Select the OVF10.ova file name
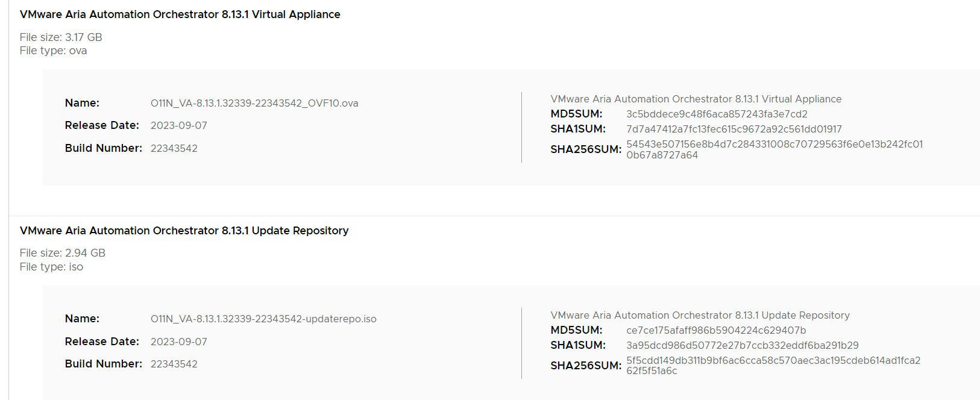The width and height of the screenshot is (980, 400). pos(254,103)
